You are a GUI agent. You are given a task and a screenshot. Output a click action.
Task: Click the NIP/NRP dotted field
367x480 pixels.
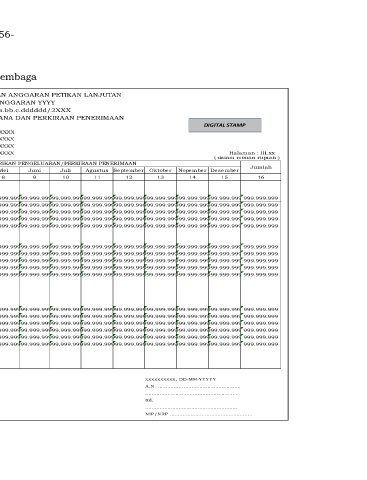tap(199, 414)
